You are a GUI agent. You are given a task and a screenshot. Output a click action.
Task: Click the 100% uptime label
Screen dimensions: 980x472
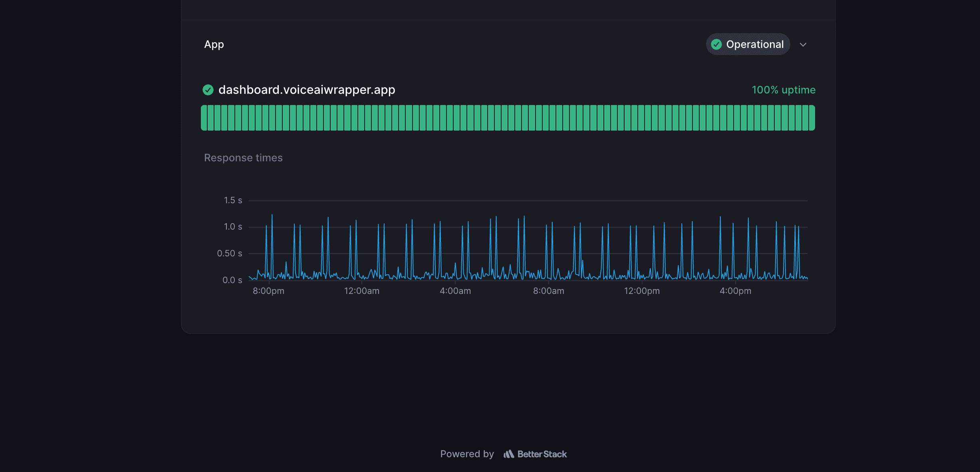coord(784,90)
